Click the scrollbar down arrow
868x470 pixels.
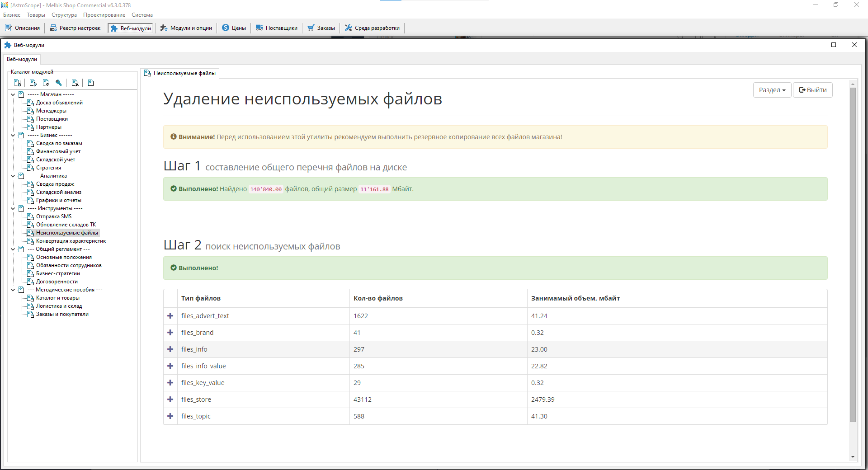[853, 457]
